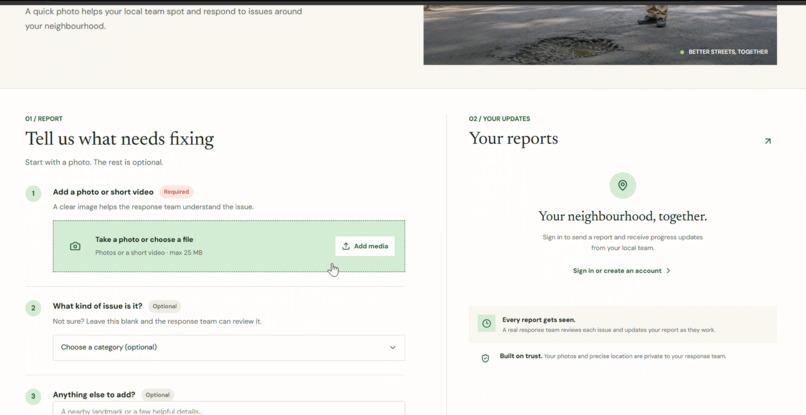The height and width of the screenshot is (415, 806).
Task: Click the step 2 number badge
Action: coord(33,308)
